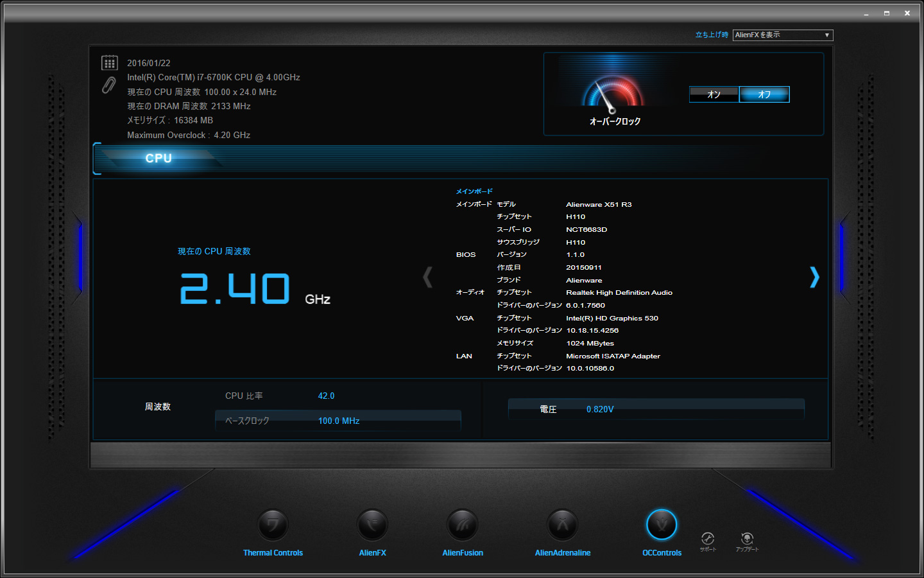Click the 現在の DRAM 周波数 2133 MHz line
This screenshot has height=578, width=924.
point(189,107)
